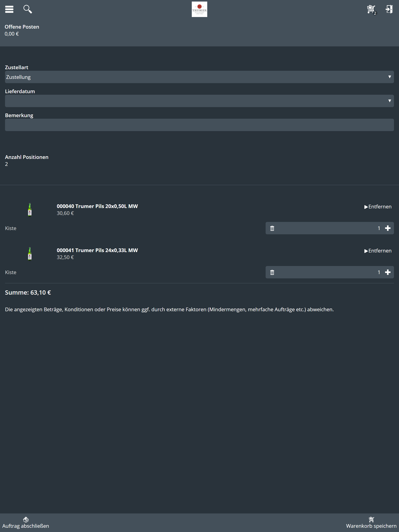Viewport: 399px width, 532px height.
Task: Remove Trumer Pils 20x0,50L via Entfernen
Action: (x=378, y=207)
